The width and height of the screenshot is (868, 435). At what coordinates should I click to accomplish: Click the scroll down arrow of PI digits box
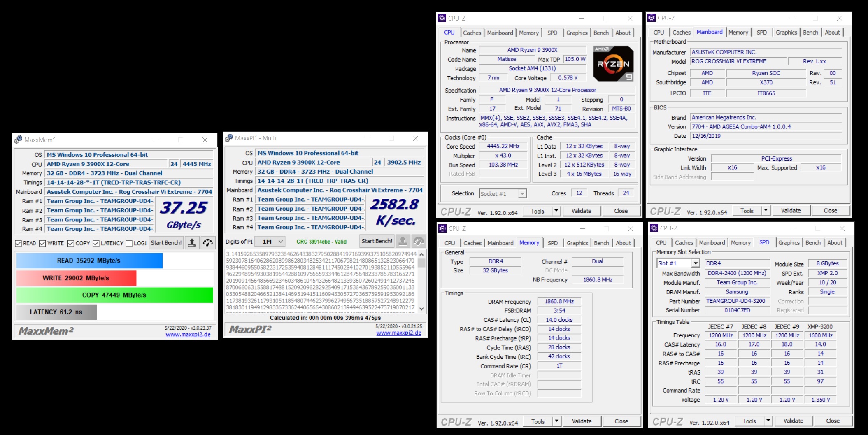point(421,308)
